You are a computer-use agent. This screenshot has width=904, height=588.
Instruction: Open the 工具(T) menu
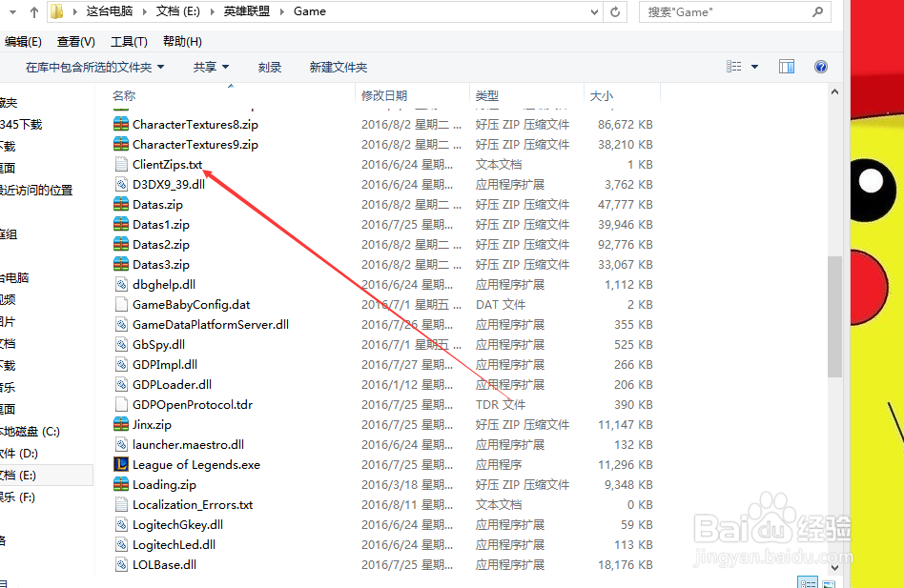(x=129, y=41)
